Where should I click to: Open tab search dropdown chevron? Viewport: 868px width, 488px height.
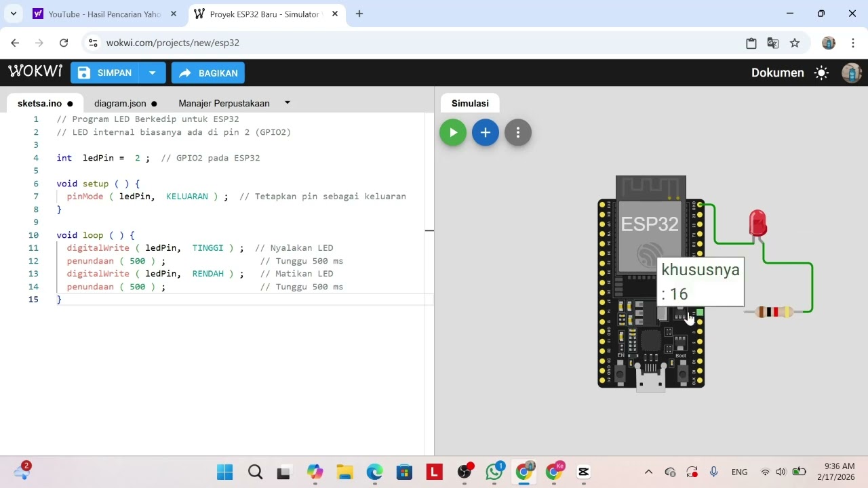pyautogui.click(x=13, y=14)
